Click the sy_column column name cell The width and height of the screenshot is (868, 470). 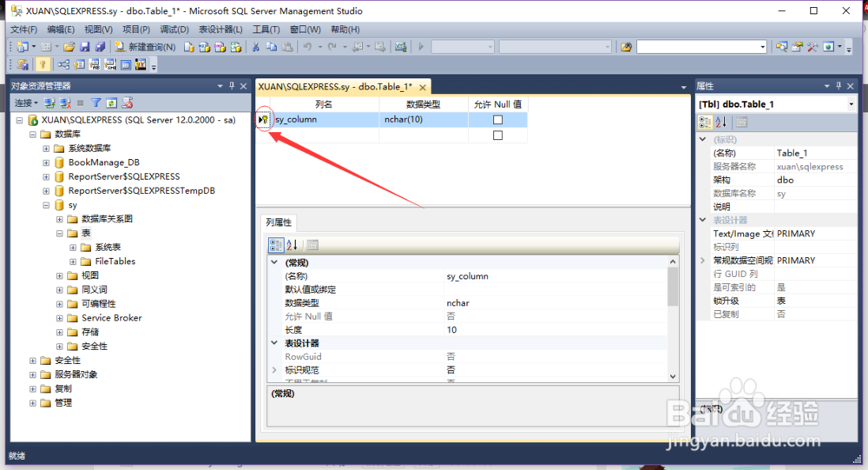(x=325, y=120)
